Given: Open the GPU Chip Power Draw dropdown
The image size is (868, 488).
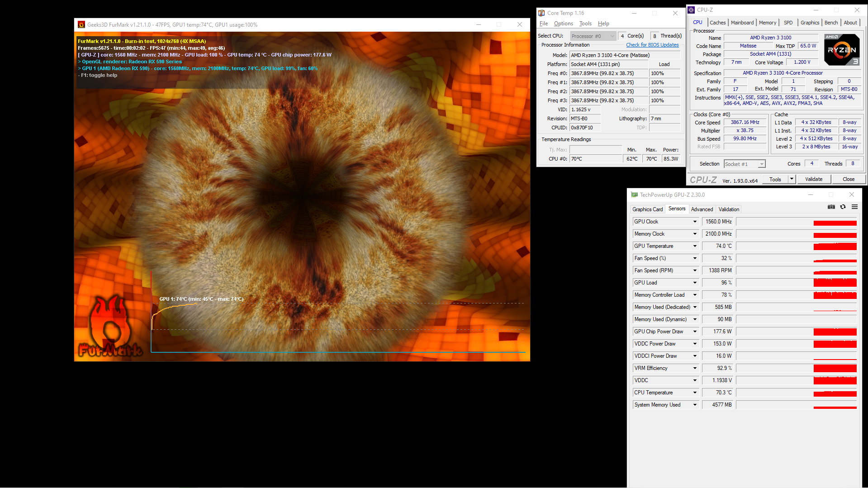Looking at the screenshot, I should (x=695, y=332).
